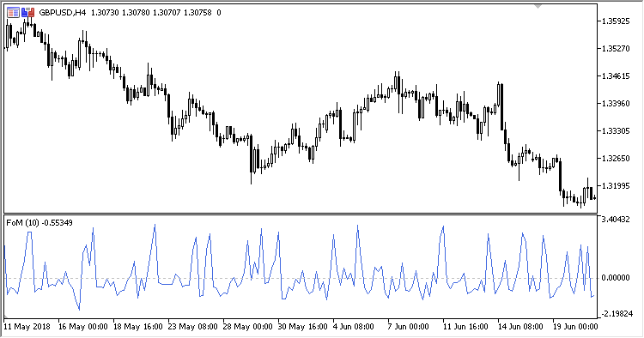Viewport: 644px width, 338px height.
Task: Click the 0.00000 indicator scale label
Action: pyautogui.click(x=616, y=278)
